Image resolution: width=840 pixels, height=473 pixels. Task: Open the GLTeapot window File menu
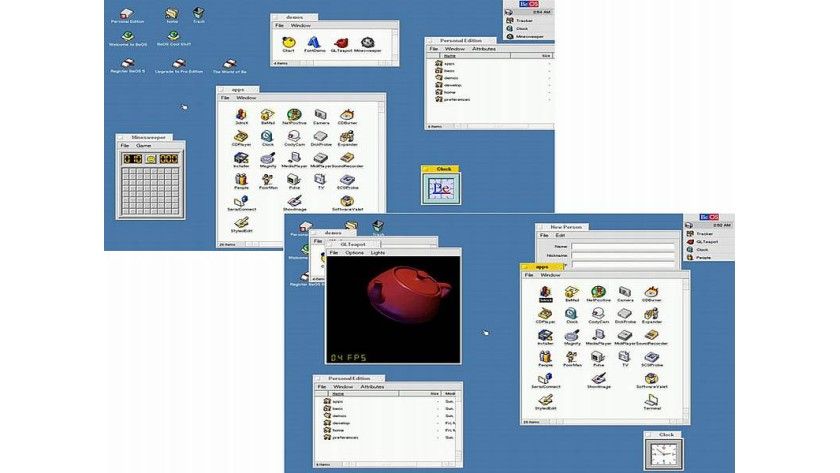pyautogui.click(x=334, y=252)
